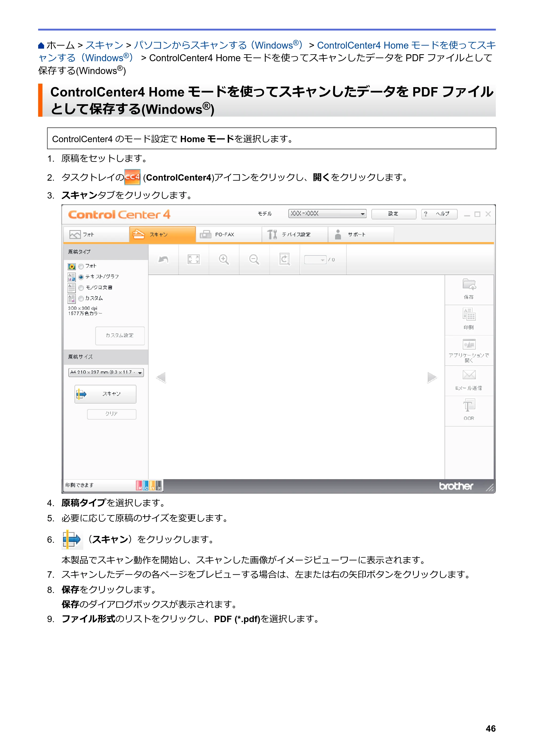The image size is (534, 756).
Task: Click the OCR icon
Action: (469, 405)
